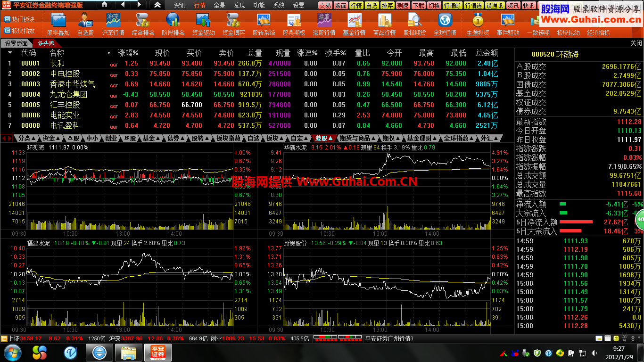Expand 基金 dropdown tab
Image resolution: width=644 pixels, height=362 pixels.
[x=151, y=138]
